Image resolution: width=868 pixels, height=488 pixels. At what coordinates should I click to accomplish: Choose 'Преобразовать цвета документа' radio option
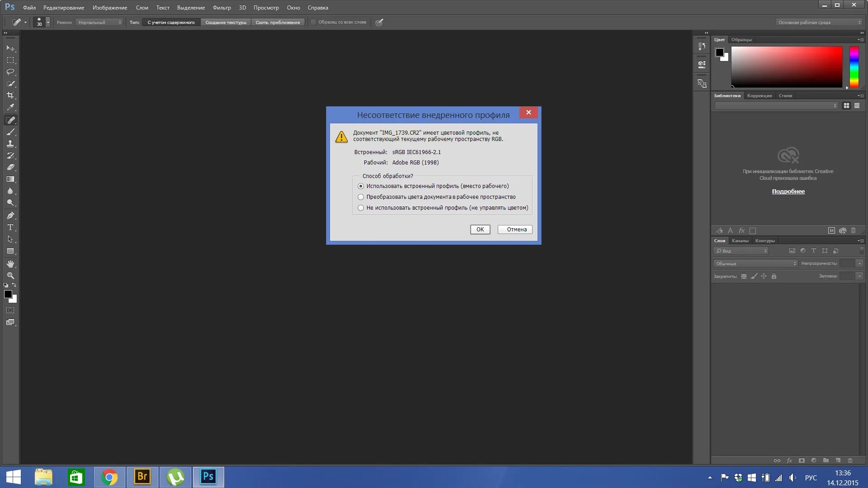pyautogui.click(x=361, y=197)
